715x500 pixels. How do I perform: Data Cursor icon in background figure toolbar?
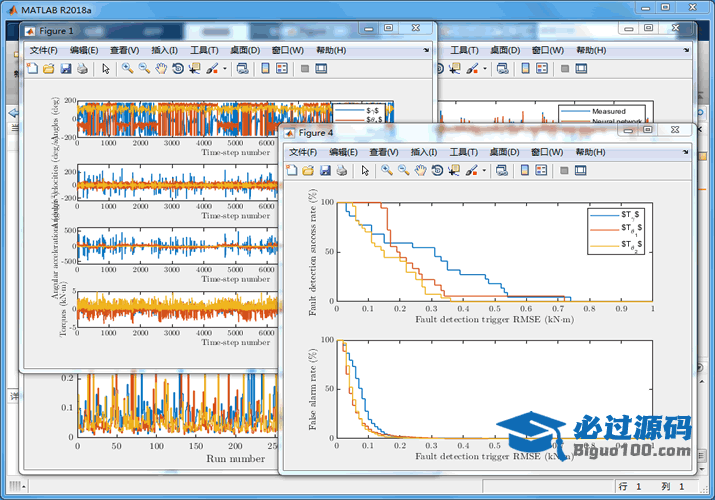point(455,69)
